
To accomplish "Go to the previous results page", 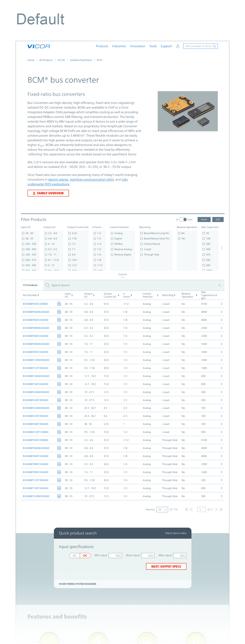I will click(x=191, y=509).
